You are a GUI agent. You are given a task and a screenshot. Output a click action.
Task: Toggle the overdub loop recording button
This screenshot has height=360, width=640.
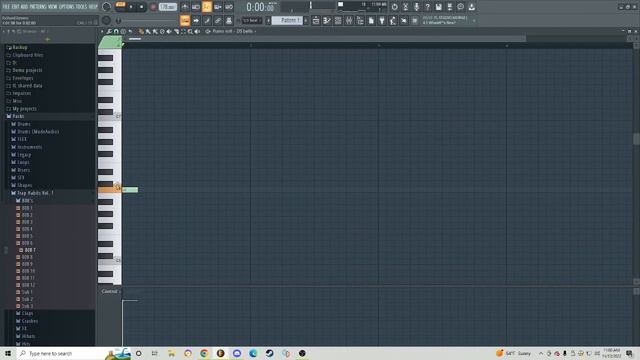click(218, 7)
